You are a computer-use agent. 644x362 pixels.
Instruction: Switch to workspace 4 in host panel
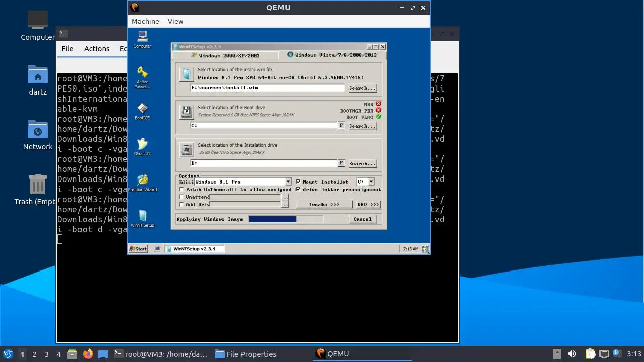pos(58,354)
